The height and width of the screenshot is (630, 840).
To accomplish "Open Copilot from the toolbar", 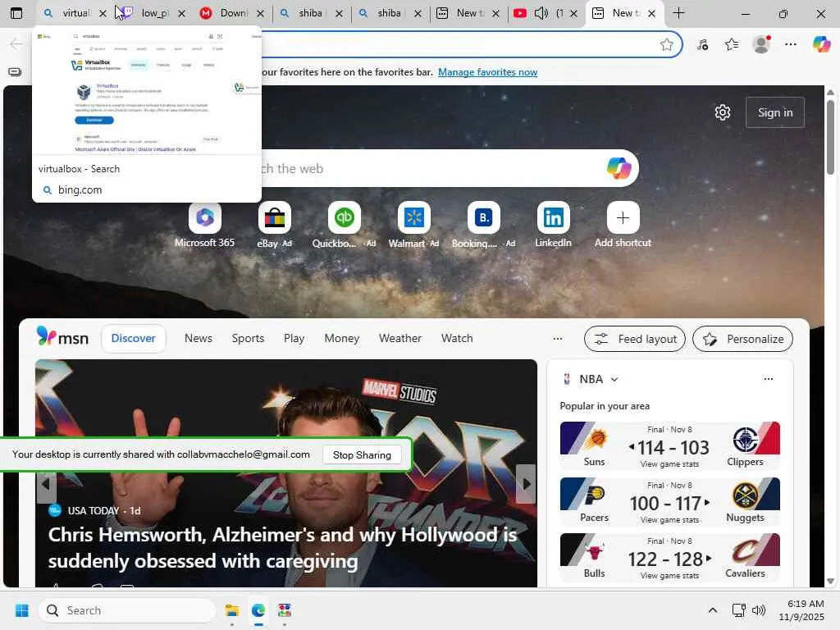I will [x=820, y=44].
